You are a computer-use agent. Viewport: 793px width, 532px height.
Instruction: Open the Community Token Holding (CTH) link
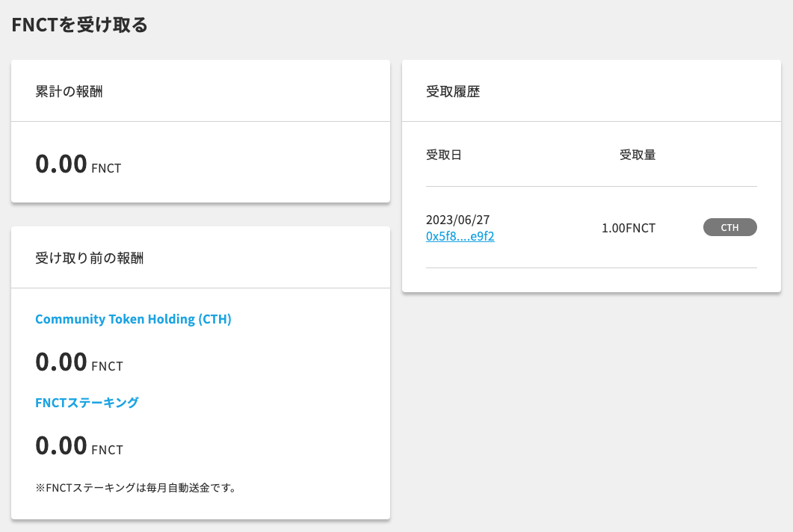(x=133, y=318)
